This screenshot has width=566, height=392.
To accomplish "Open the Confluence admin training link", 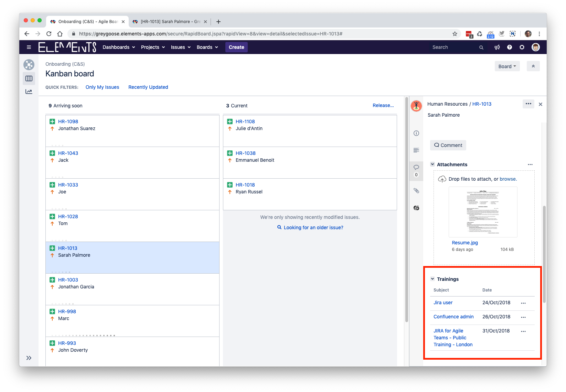I will click(x=453, y=317).
